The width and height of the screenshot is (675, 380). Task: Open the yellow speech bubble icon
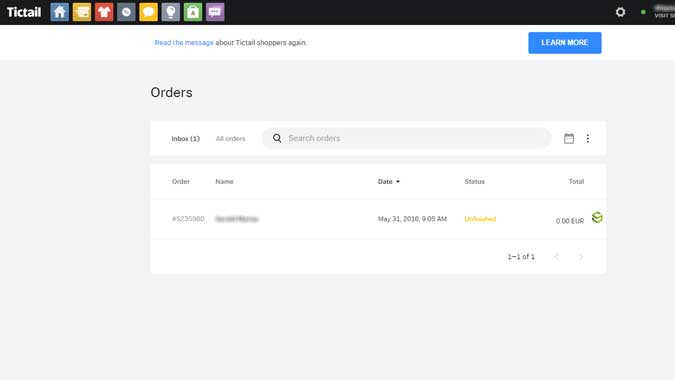[149, 12]
